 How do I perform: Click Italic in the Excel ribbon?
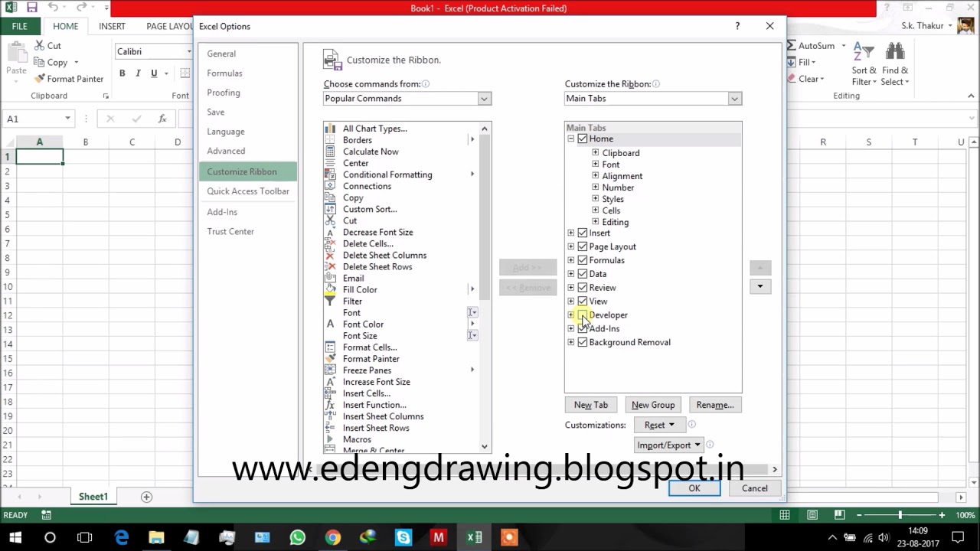tap(138, 73)
